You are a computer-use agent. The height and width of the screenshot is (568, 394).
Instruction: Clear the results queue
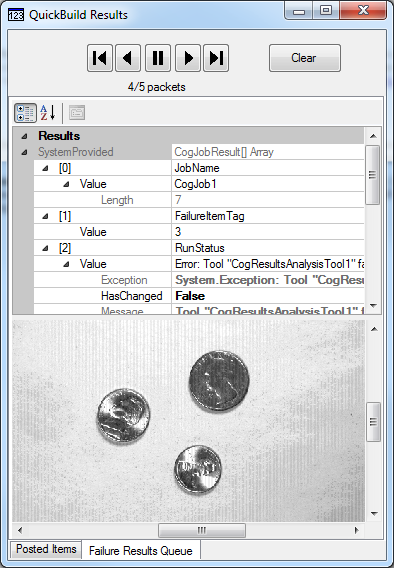click(x=305, y=58)
